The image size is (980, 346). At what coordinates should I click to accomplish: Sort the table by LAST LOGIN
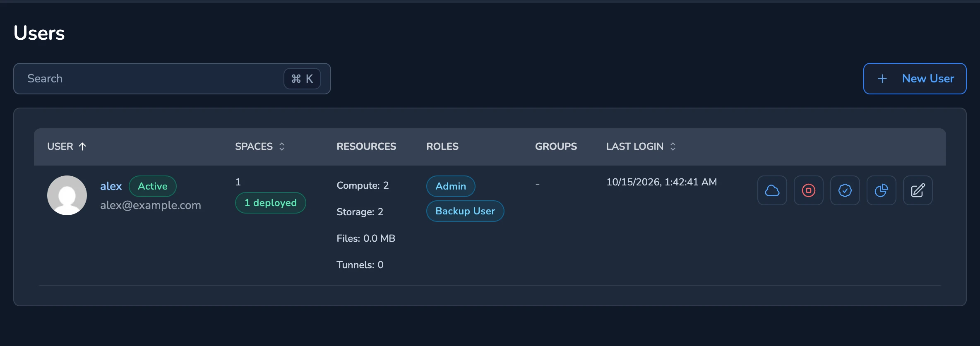(641, 147)
